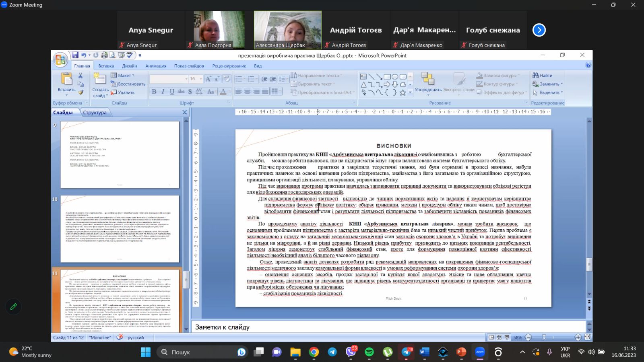Click the Save icon in quick access toolbar
This screenshot has width=644, height=362.
(75, 56)
